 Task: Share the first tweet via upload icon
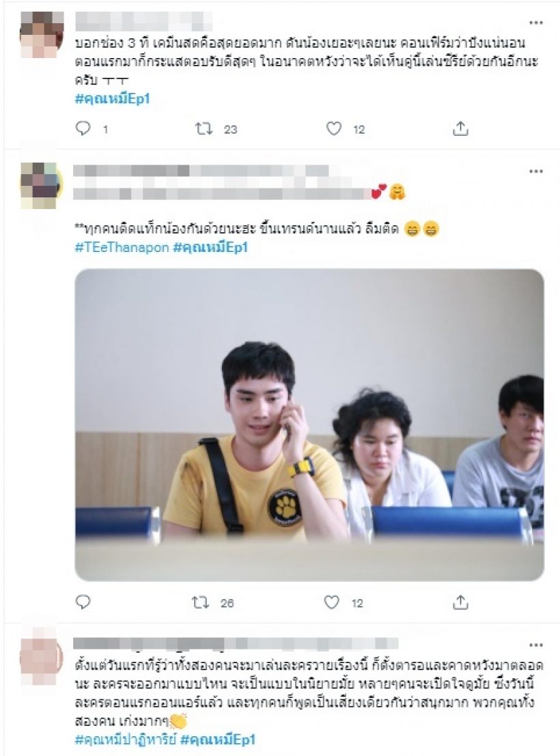point(460,128)
